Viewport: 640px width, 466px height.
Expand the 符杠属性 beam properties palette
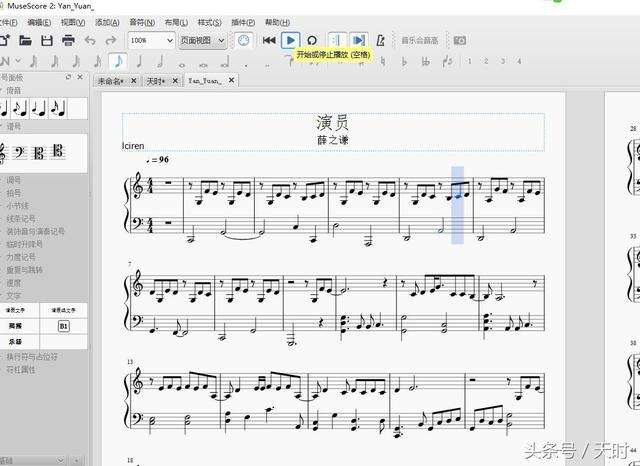20,370
